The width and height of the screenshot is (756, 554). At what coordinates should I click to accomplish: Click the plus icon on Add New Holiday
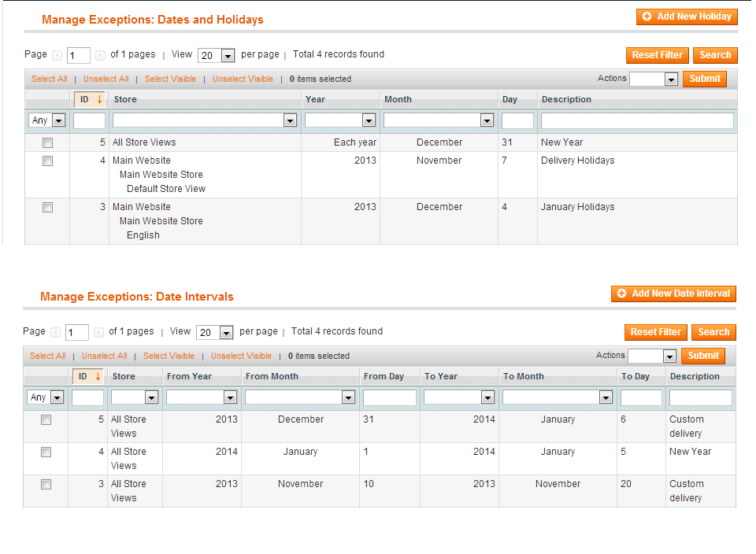point(649,16)
